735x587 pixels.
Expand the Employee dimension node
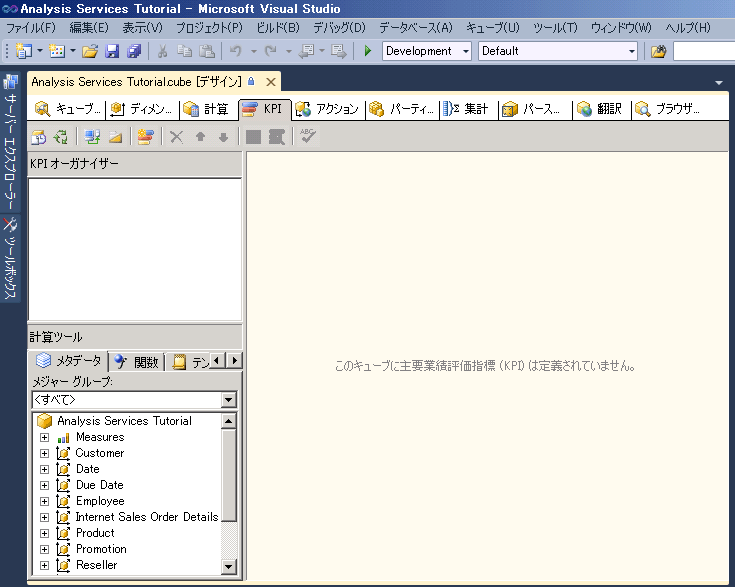(x=45, y=501)
